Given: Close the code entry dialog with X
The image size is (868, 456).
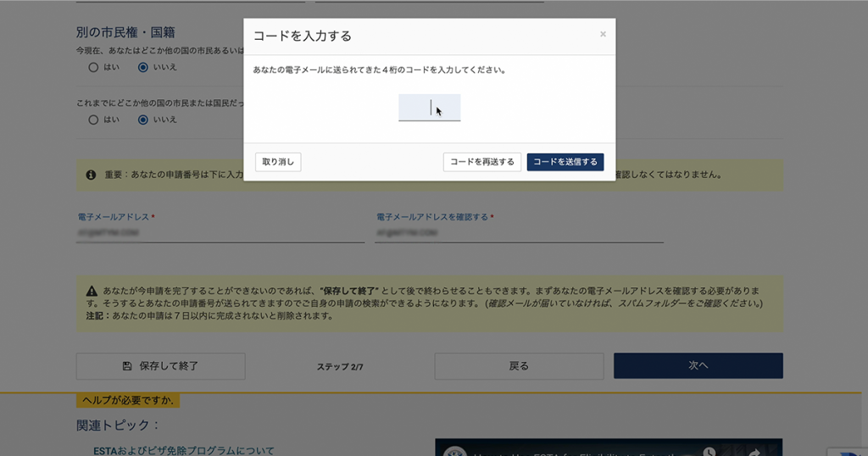Looking at the screenshot, I should point(603,35).
